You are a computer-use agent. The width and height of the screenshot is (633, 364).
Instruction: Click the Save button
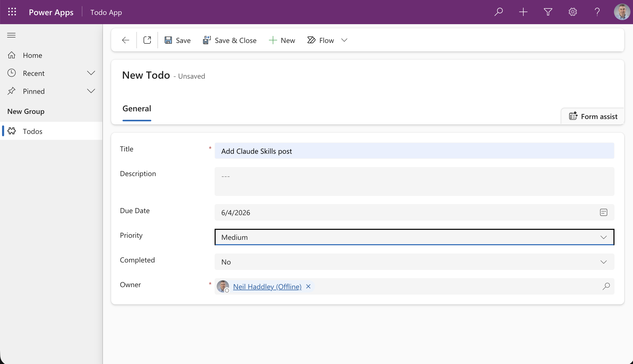178,40
